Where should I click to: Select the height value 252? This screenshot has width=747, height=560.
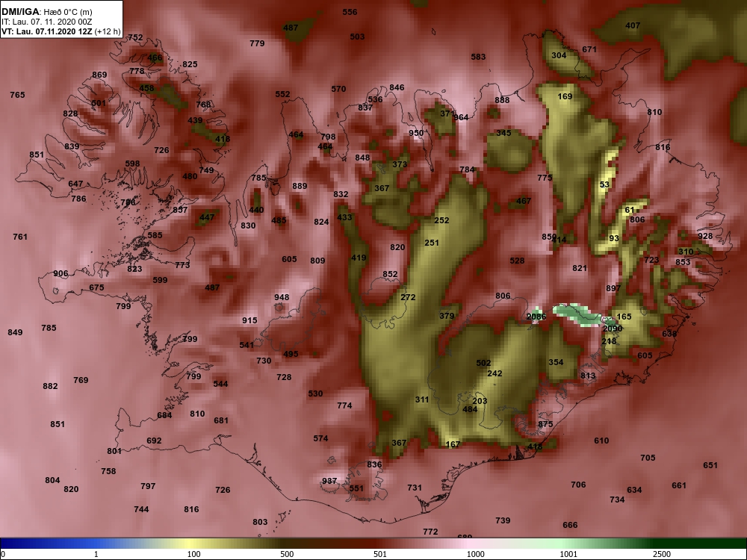441,220
